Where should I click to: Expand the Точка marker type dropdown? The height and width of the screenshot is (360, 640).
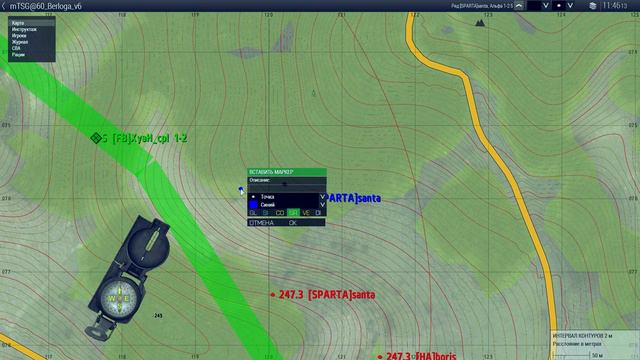click(x=322, y=197)
